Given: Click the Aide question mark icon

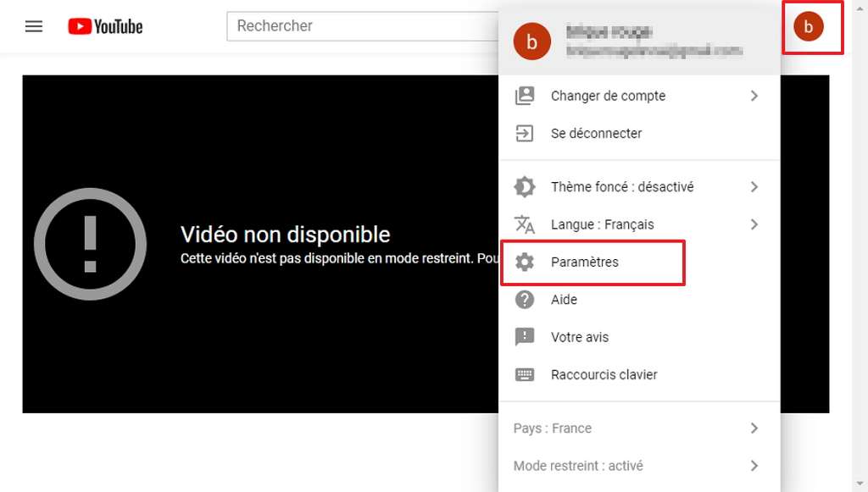Looking at the screenshot, I should pyautogui.click(x=525, y=300).
